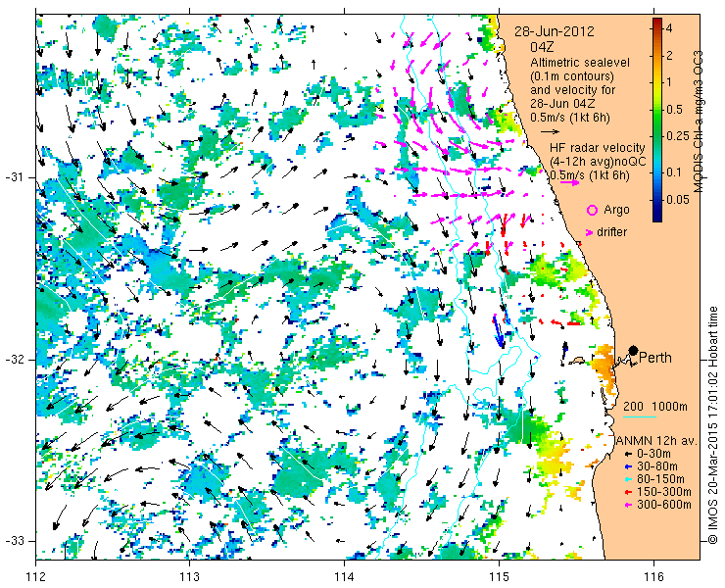Click the Perth city label

[655, 358]
